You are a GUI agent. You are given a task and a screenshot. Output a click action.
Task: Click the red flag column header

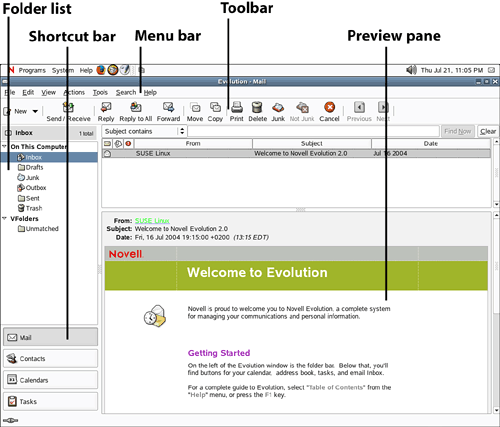pos(128,144)
